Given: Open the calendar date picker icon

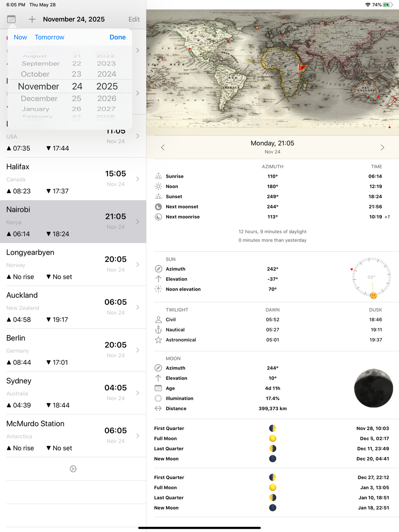Looking at the screenshot, I should pyautogui.click(x=11, y=19).
